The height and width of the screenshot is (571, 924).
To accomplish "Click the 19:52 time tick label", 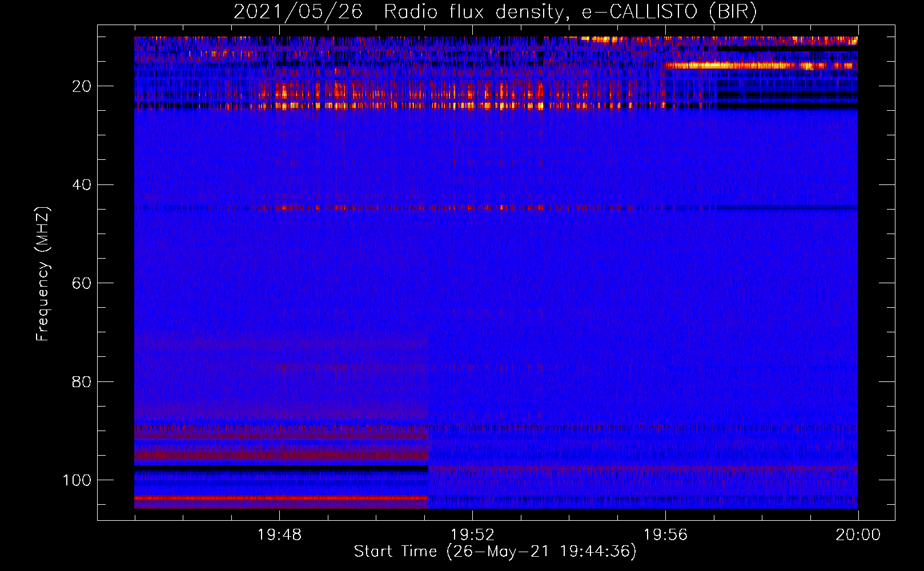I will tap(472, 535).
